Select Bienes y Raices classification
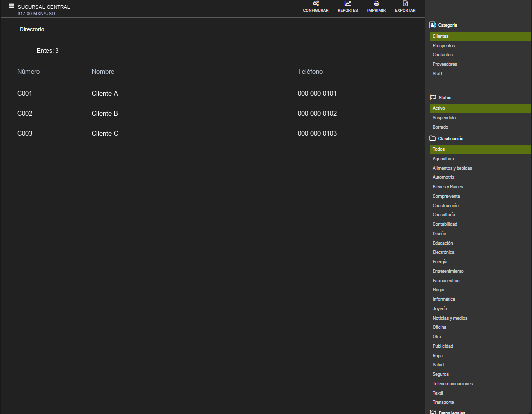This screenshot has height=414, width=532. pos(448,187)
